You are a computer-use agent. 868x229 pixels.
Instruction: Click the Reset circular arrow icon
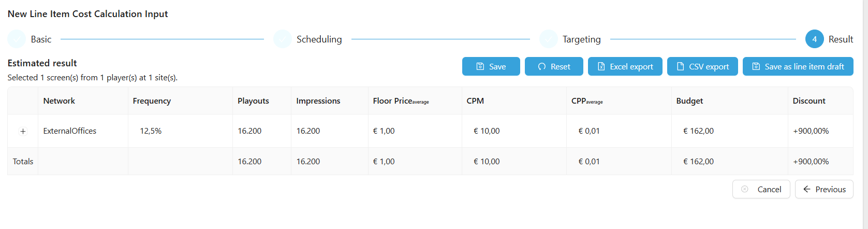(542, 66)
